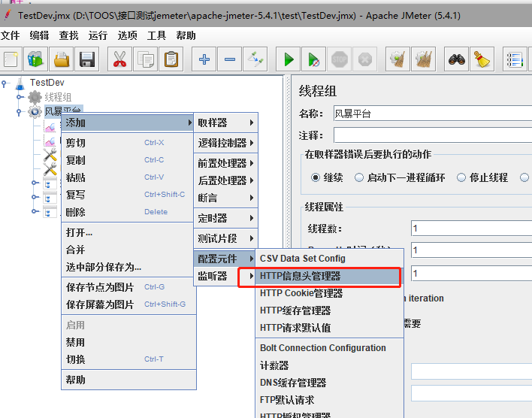This screenshot has height=418, width=532.
Task: Open 监听器 submenu
Action: (x=226, y=276)
